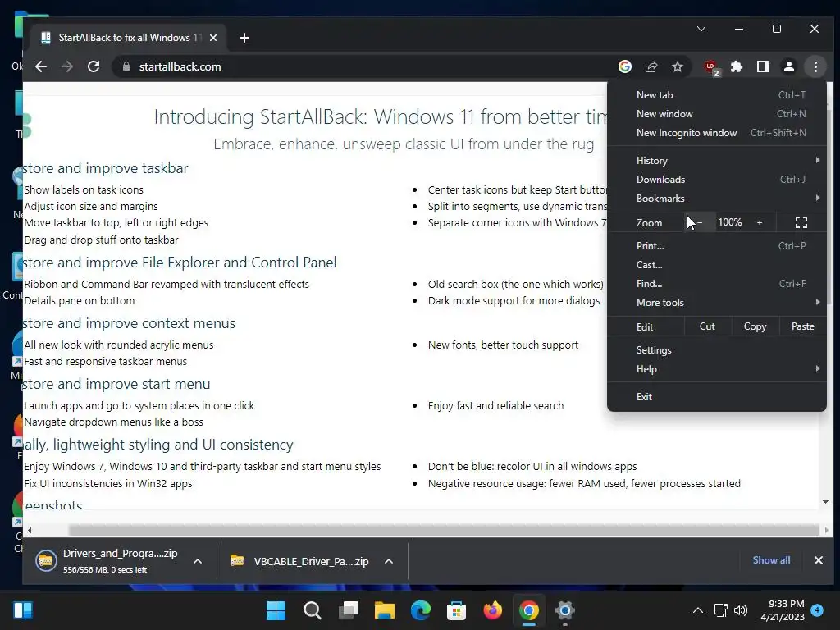This screenshot has width=840, height=630.
Task: Enter fullscreen via zoom row icon
Action: click(x=801, y=222)
